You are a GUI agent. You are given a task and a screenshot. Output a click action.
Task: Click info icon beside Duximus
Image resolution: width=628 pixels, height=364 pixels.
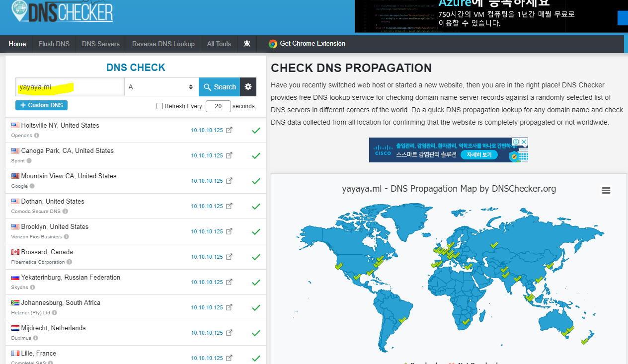35,338
